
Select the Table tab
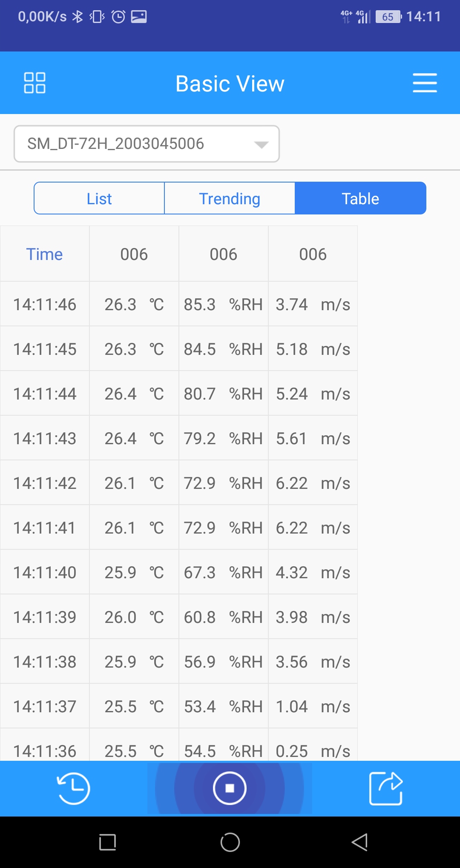click(360, 198)
